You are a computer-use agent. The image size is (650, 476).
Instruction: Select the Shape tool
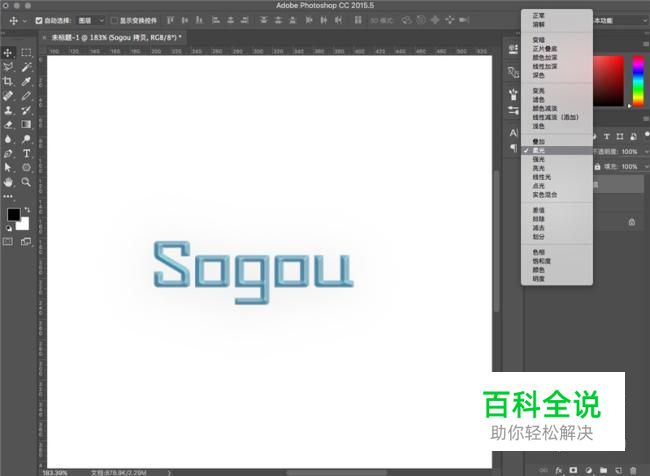click(x=26, y=168)
